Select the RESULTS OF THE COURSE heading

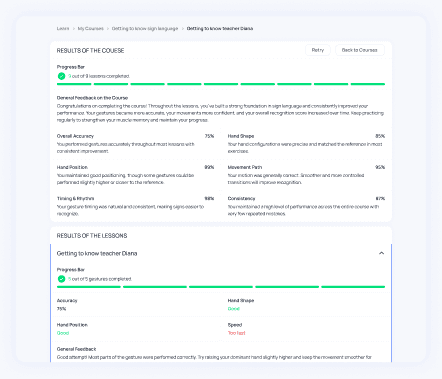coord(90,51)
